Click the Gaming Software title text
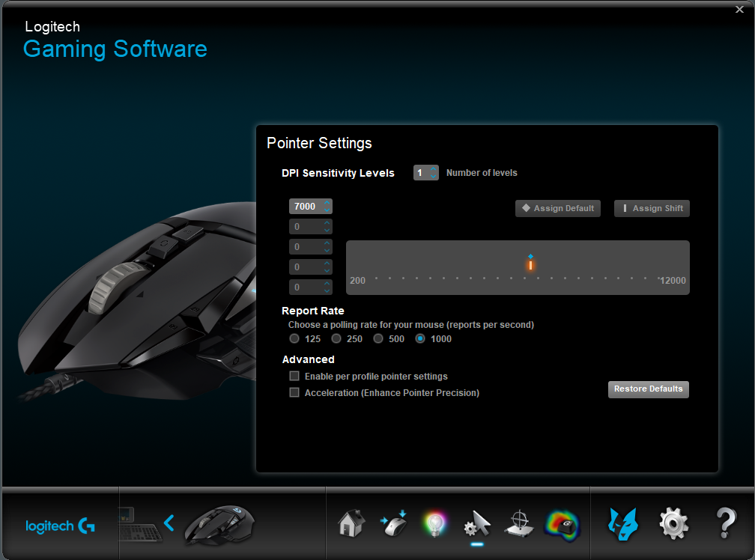This screenshot has width=755, height=560. click(115, 49)
